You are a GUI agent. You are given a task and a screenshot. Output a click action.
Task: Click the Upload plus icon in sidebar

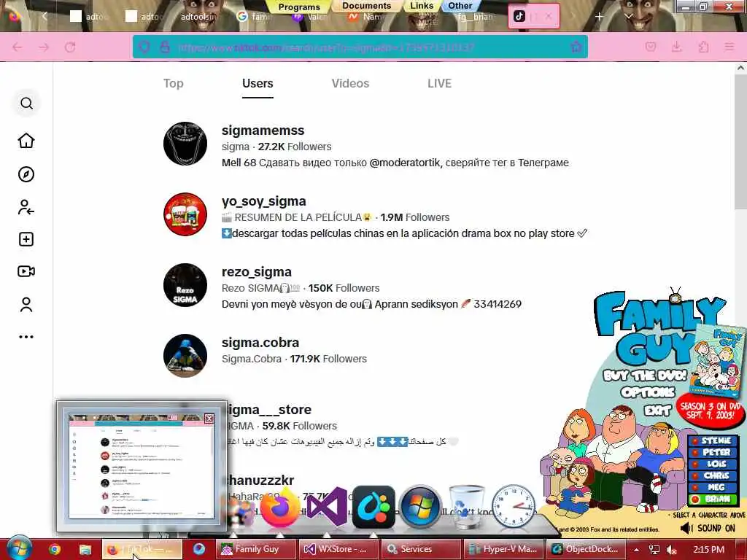[x=26, y=239]
